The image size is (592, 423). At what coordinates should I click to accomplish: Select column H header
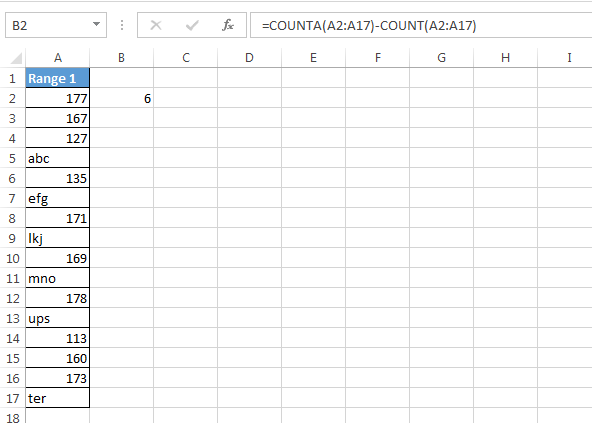point(505,58)
